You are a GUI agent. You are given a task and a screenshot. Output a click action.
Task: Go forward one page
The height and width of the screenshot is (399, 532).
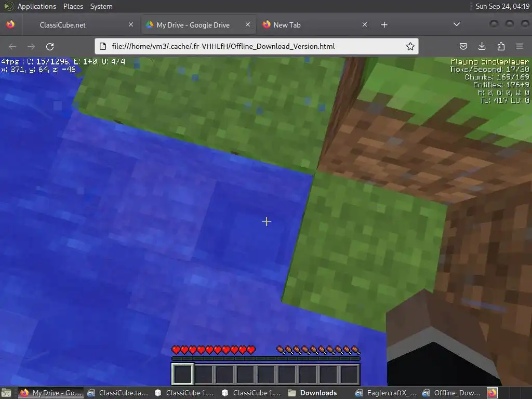pyautogui.click(x=31, y=46)
